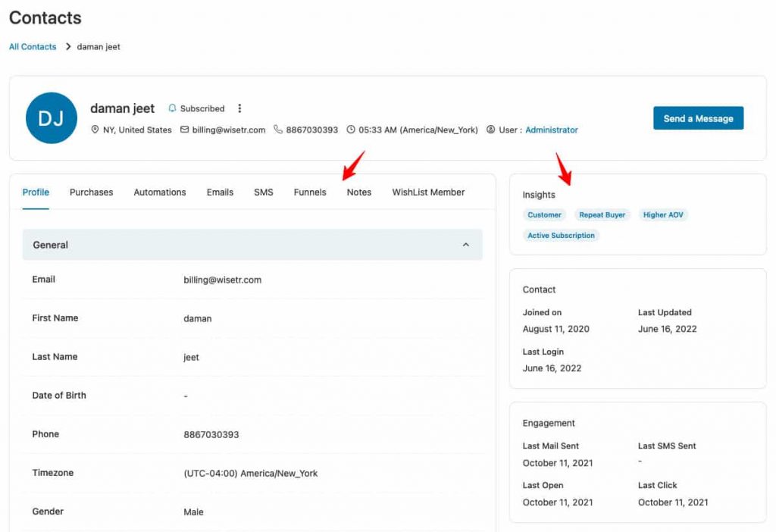The height and width of the screenshot is (532, 776).
Task: Click the 05:33 AM time text
Action: (x=418, y=130)
